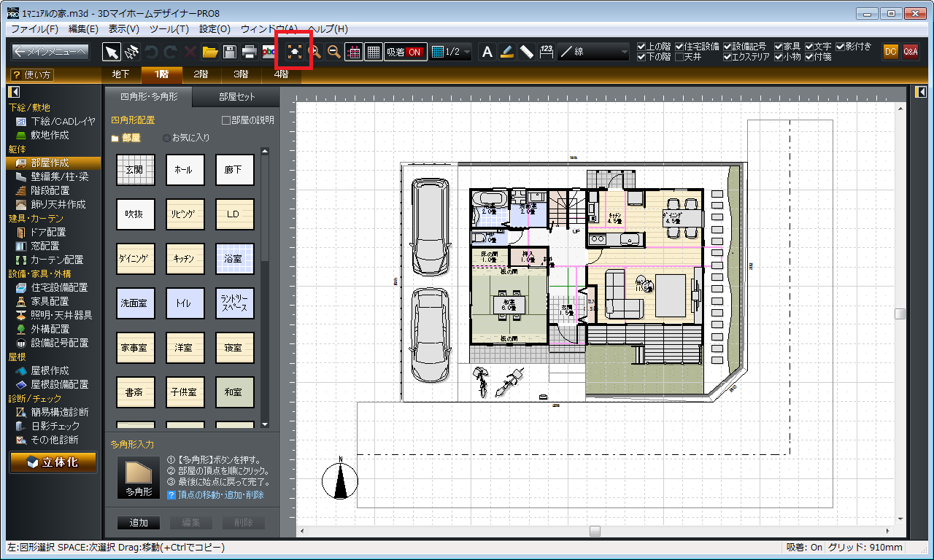Toggle the 天井 checkbox
Image resolution: width=934 pixels, height=560 pixels.
pyautogui.click(x=680, y=57)
